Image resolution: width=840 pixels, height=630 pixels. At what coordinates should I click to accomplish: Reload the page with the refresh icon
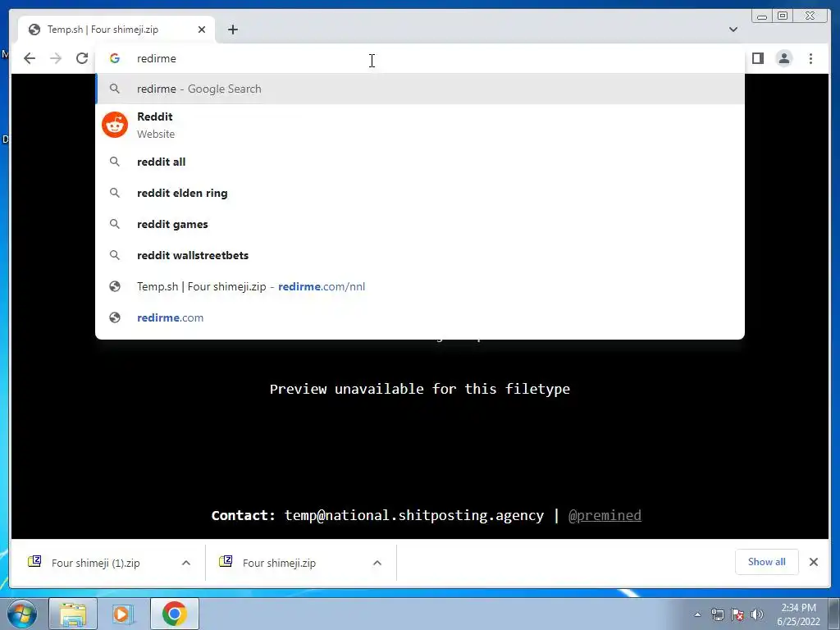click(x=82, y=58)
